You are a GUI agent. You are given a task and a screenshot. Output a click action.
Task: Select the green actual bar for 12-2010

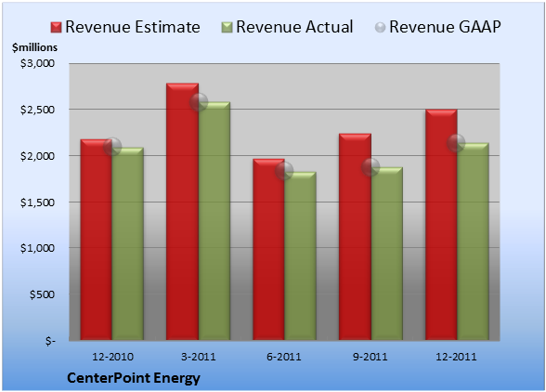tap(128, 244)
